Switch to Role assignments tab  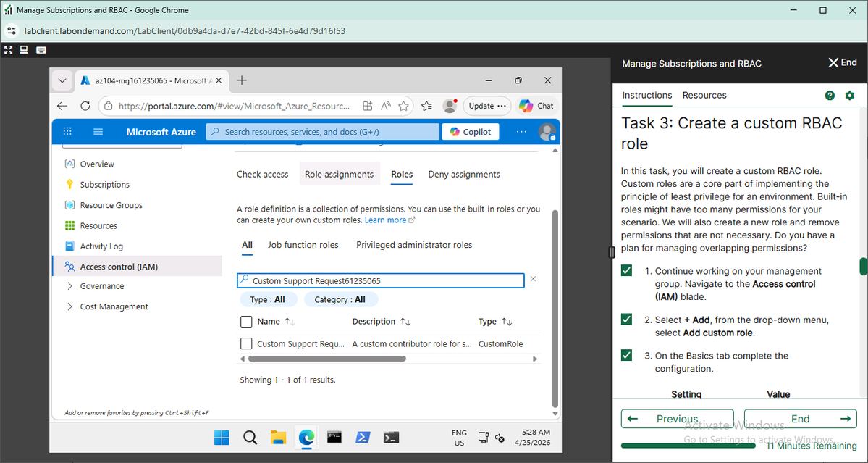(340, 175)
